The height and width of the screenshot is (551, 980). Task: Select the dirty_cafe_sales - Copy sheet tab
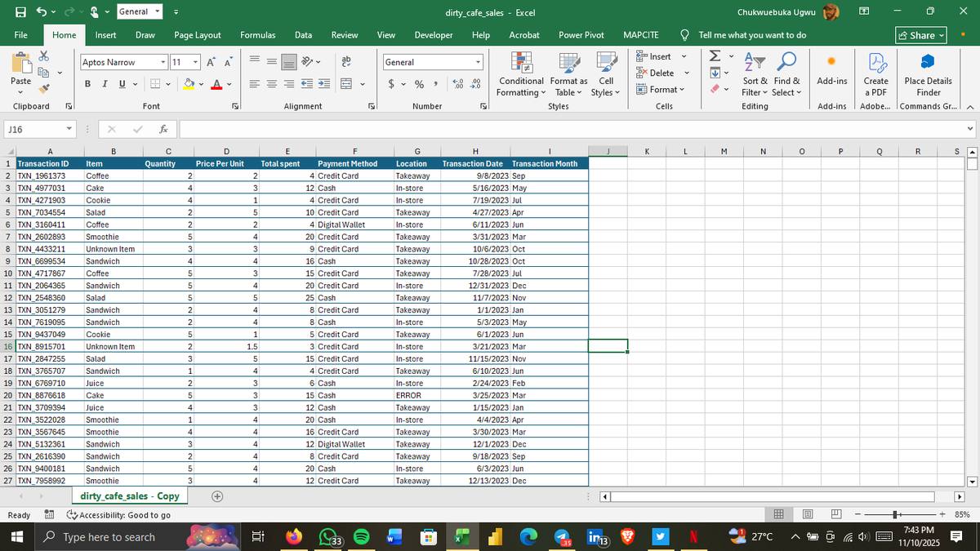(x=129, y=496)
